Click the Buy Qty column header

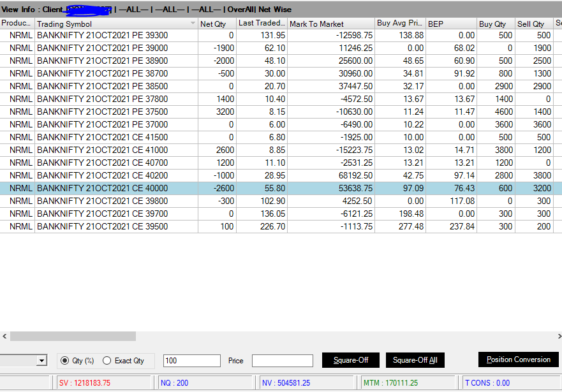[496, 24]
